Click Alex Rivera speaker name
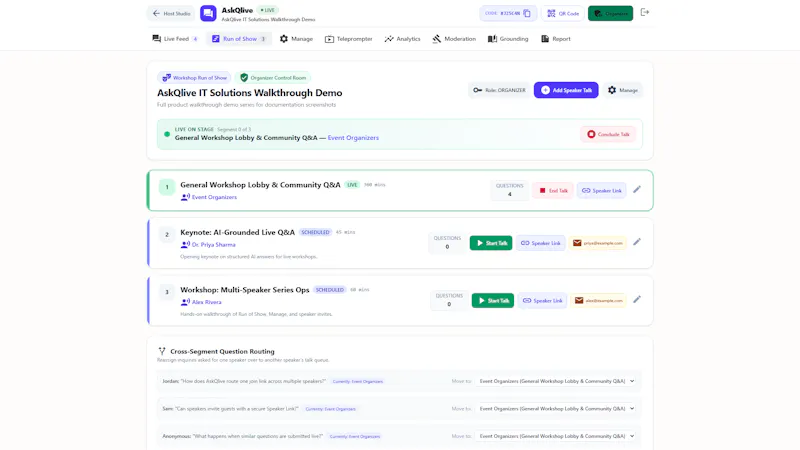Image resolution: width=800 pixels, height=450 pixels. point(206,302)
